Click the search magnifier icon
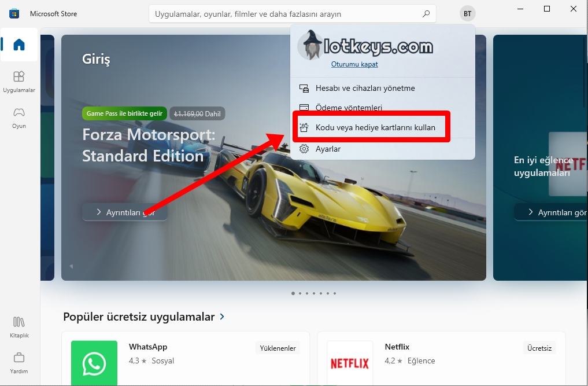 tap(426, 14)
